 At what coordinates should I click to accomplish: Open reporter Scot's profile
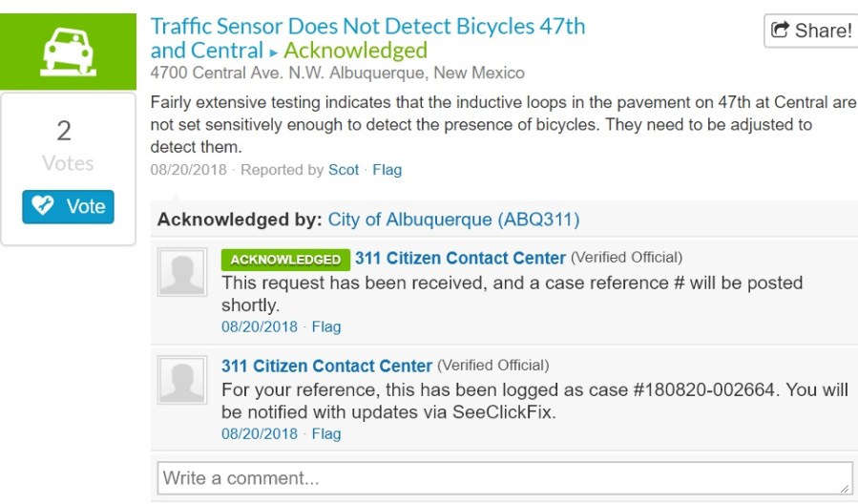tap(344, 170)
